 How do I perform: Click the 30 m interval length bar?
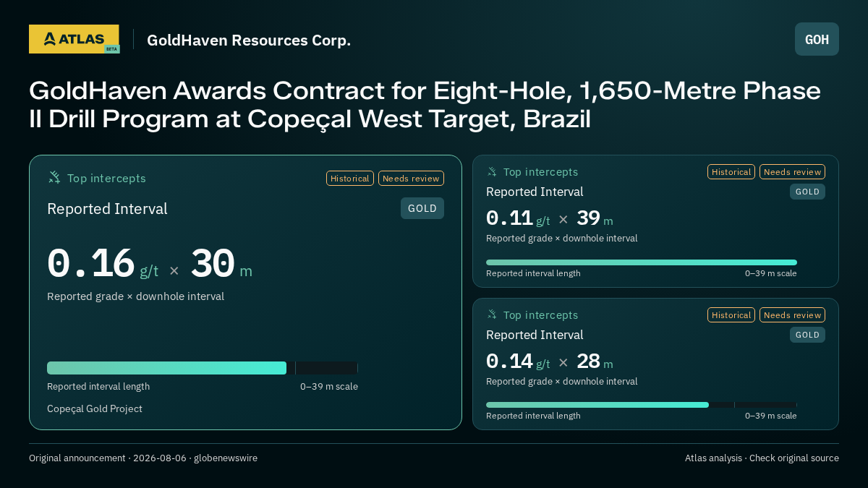203,368
